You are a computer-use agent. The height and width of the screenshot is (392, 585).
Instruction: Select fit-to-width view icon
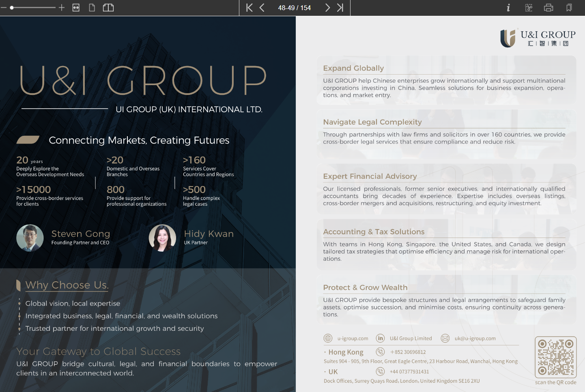tap(76, 8)
